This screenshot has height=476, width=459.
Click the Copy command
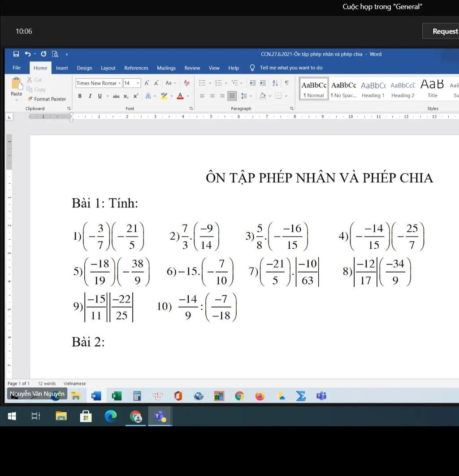pyautogui.click(x=36, y=89)
